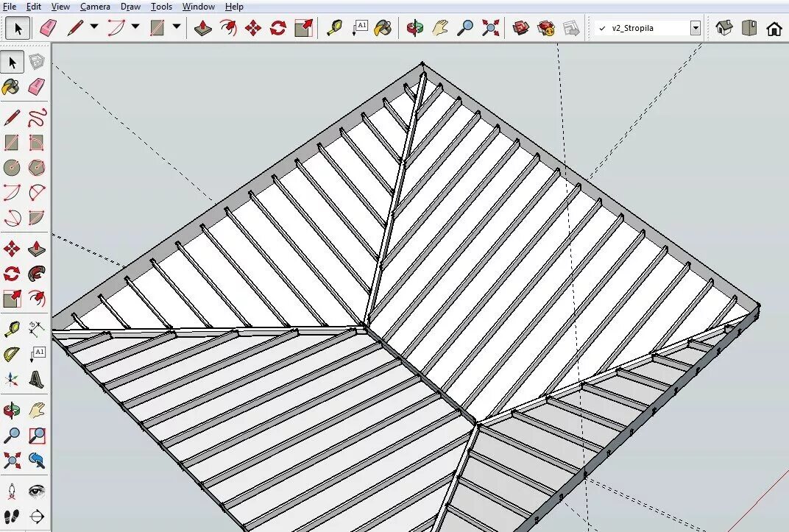Click Tape Measure in the top toolbar
The height and width of the screenshot is (532, 789).
coord(335,28)
